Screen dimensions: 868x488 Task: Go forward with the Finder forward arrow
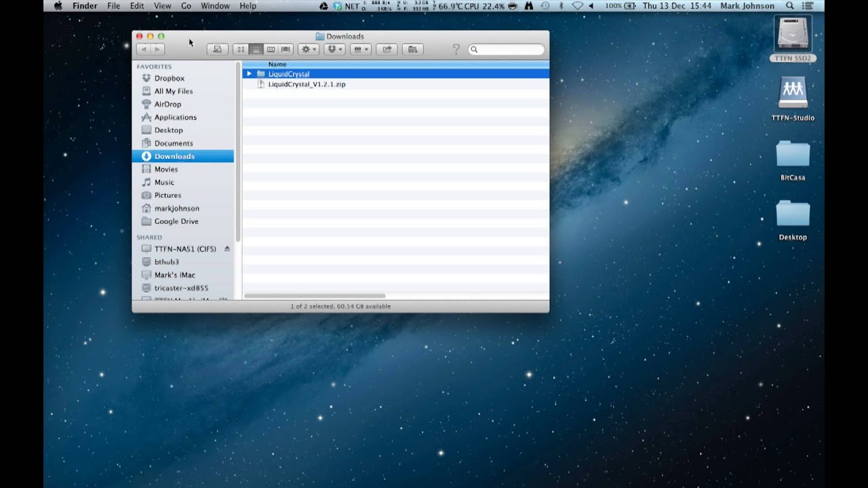(x=157, y=49)
